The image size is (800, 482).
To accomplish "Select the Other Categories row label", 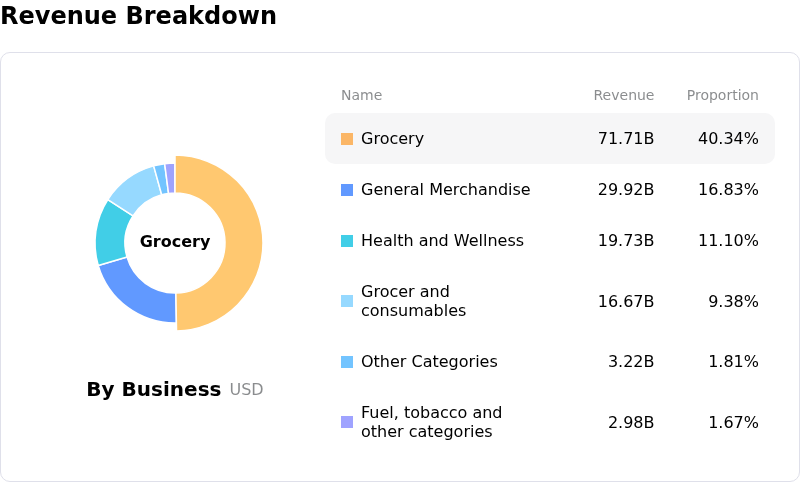I will click(x=429, y=362).
